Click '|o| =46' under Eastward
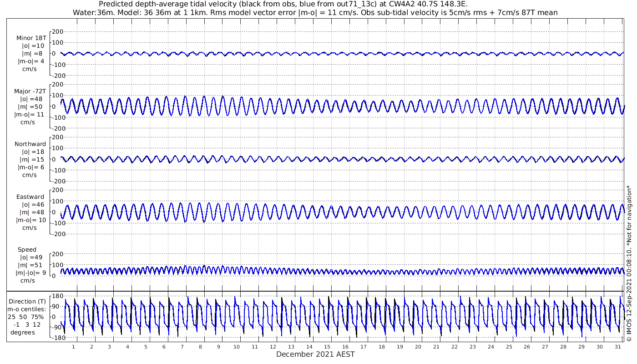 (32, 205)
